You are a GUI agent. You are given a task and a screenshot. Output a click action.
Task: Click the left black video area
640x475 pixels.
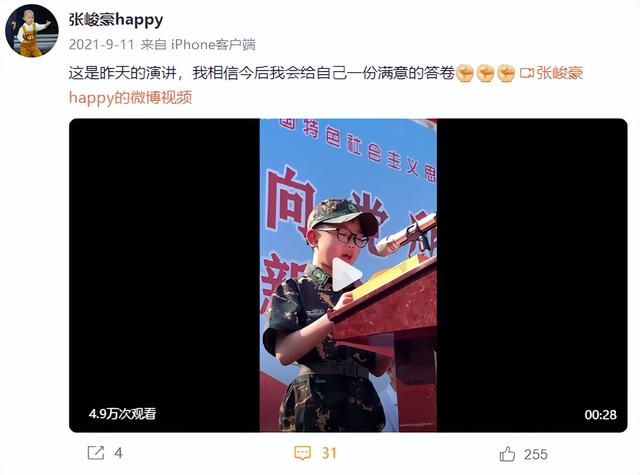[x=164, y=275]
